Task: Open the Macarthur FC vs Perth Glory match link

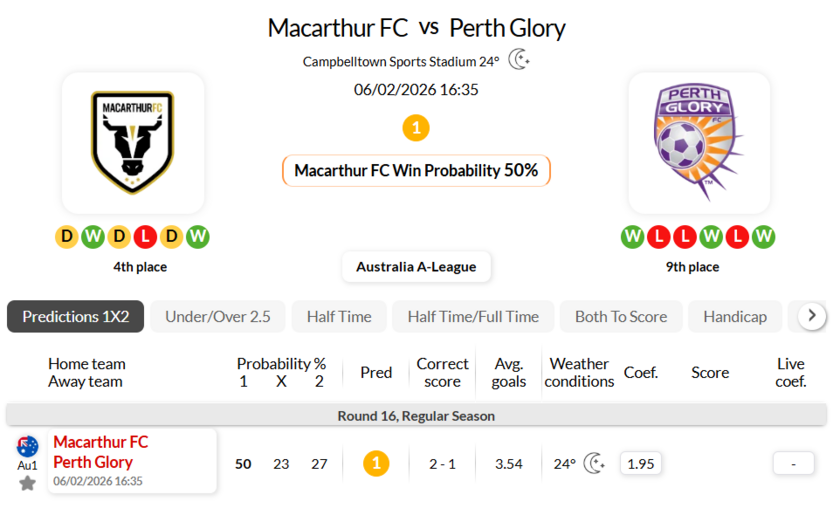Action: click(100, 452)
